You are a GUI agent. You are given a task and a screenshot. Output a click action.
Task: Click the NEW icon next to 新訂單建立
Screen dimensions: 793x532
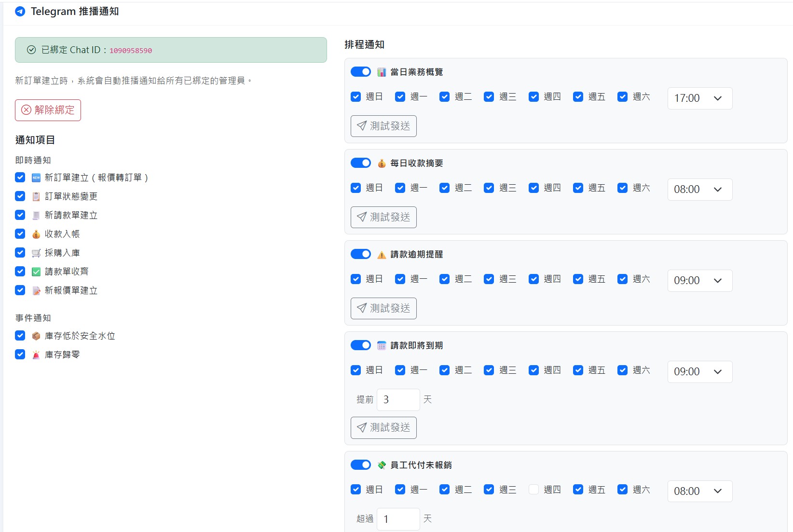point(36,177)
